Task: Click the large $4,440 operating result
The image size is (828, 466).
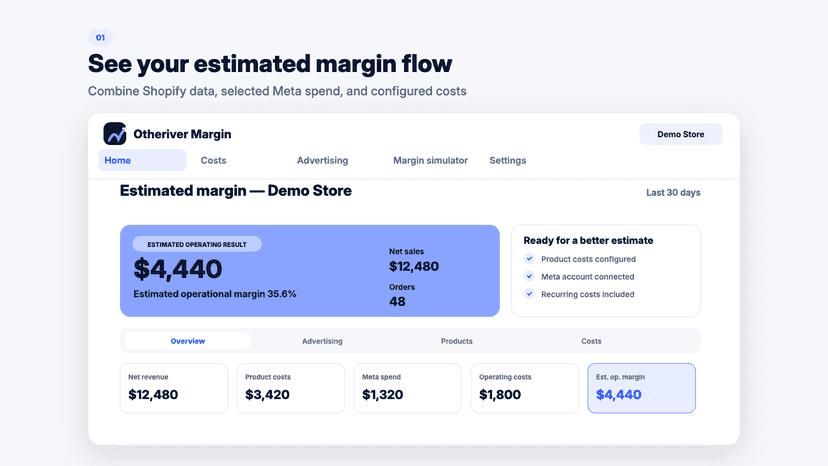Action: (178, 269)
